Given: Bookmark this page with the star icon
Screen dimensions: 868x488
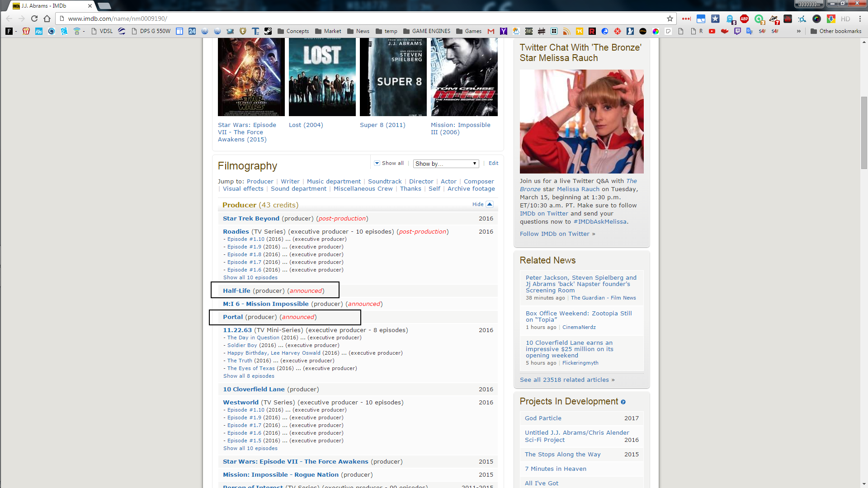Looking at the screenshot, I should tap(670, 19).
